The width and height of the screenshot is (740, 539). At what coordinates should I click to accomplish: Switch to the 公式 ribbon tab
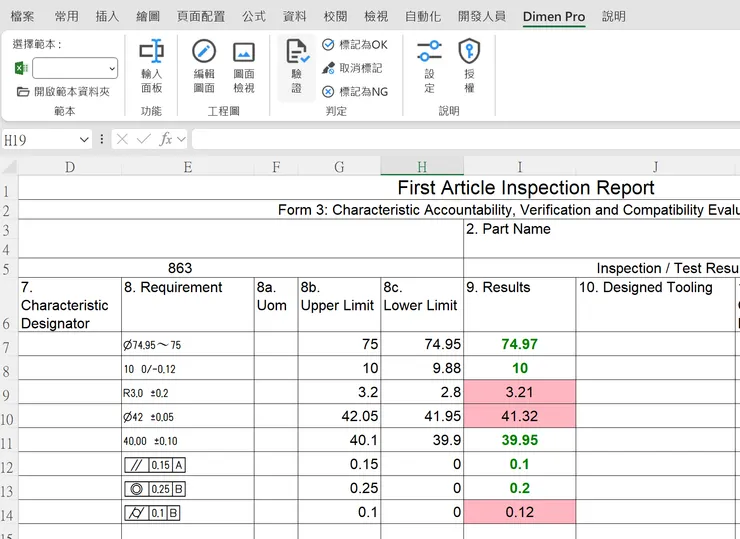click(x=254, y=17)
